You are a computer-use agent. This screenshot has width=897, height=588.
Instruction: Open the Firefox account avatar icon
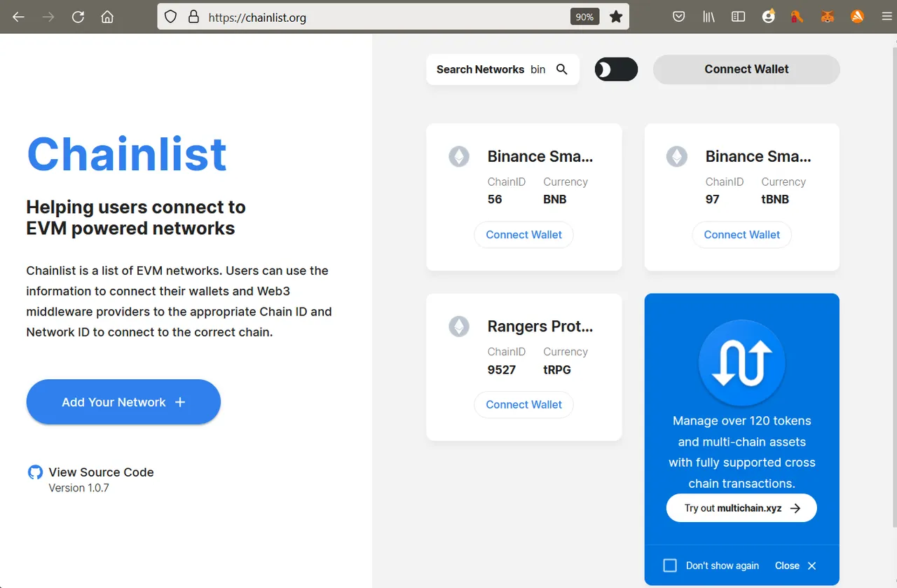point(769,17)
